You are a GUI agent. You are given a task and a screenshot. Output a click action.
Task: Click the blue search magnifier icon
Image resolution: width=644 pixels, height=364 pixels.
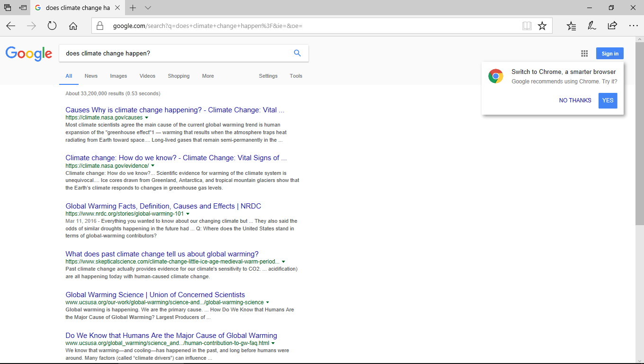(x=297, y=53)
